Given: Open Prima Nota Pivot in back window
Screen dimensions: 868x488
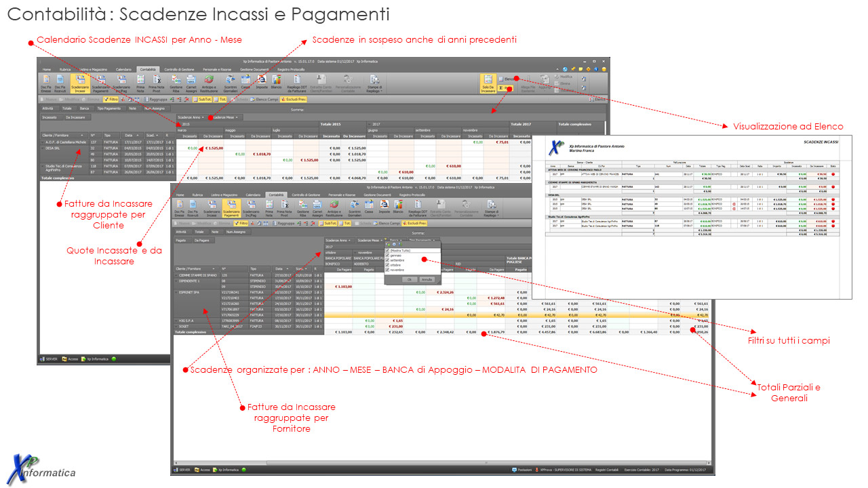Looking at the screenshot, I should coord(156,83).
